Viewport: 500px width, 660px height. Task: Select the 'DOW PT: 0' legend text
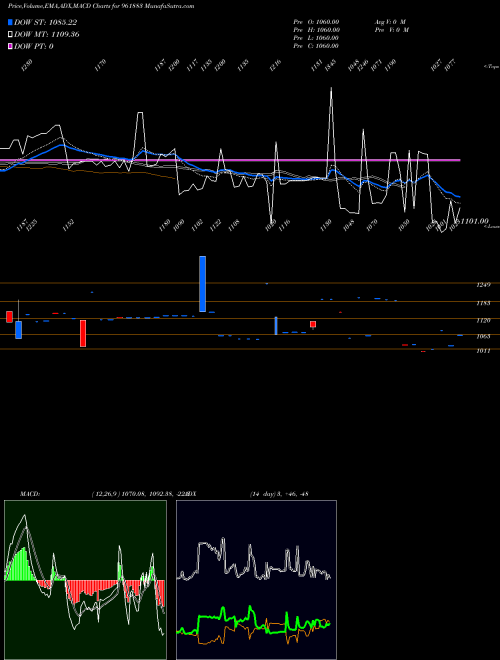click(34, 46)
